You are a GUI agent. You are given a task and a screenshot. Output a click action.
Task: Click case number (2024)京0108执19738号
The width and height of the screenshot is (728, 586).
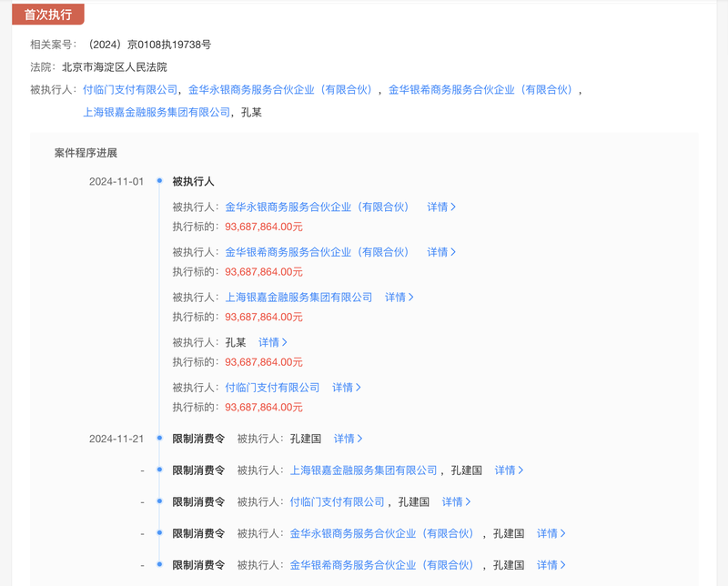[149, 45]
